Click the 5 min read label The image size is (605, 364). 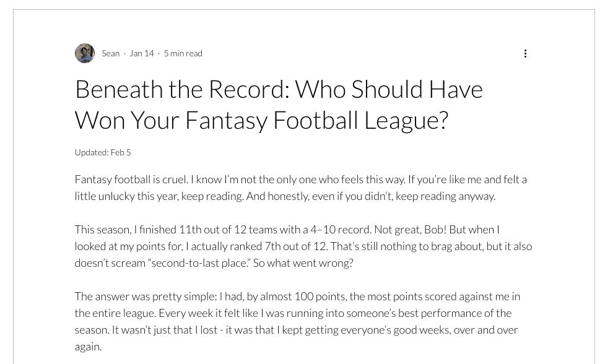point(183,53)
